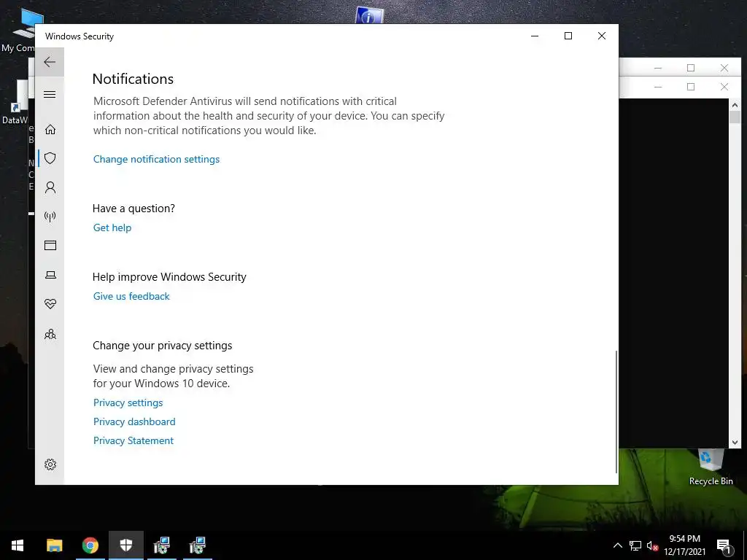747x560 pixels.
Task: Open App & browser control window icon
Action: [50, 245]
